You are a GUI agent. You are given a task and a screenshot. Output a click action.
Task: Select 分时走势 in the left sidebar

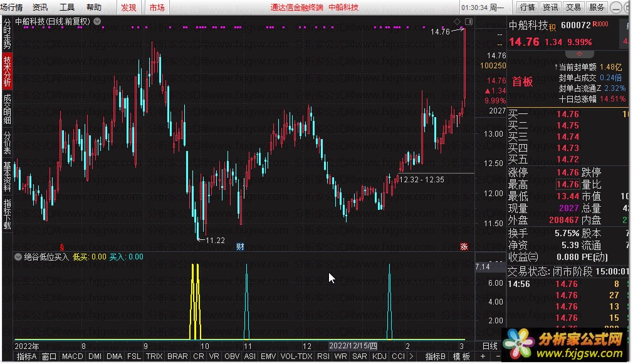pyautogui.click(x=8, y=34)
